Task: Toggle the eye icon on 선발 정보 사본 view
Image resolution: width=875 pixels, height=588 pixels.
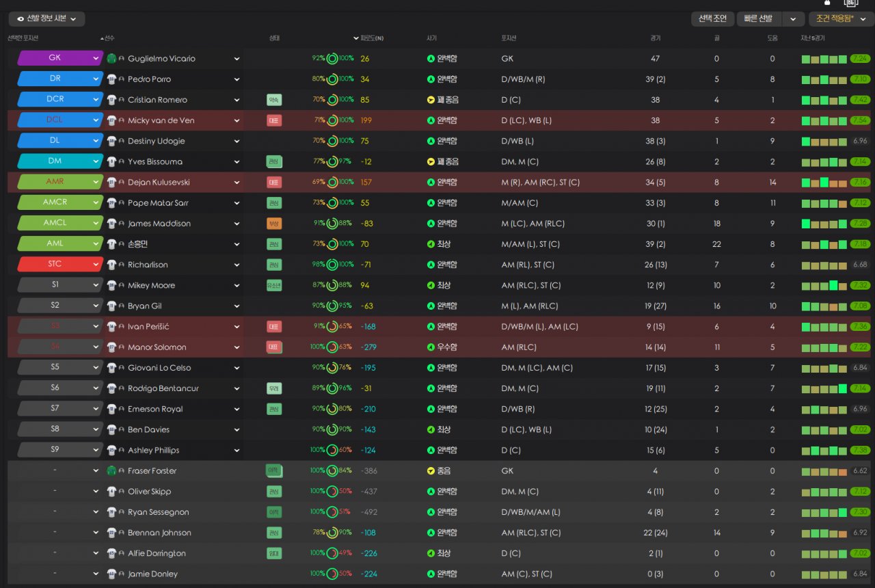Action: tap(21, 18)
